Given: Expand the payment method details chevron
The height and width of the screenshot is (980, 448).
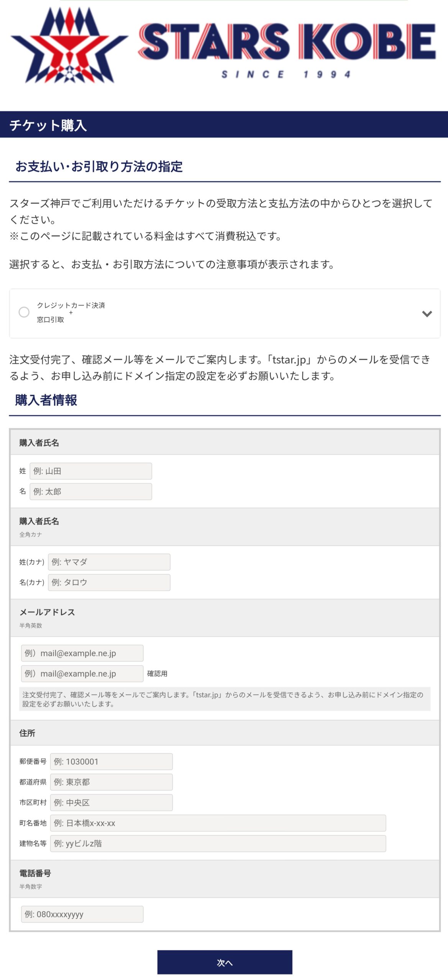Looking at the screenshot, I should (x=427, y=314).
